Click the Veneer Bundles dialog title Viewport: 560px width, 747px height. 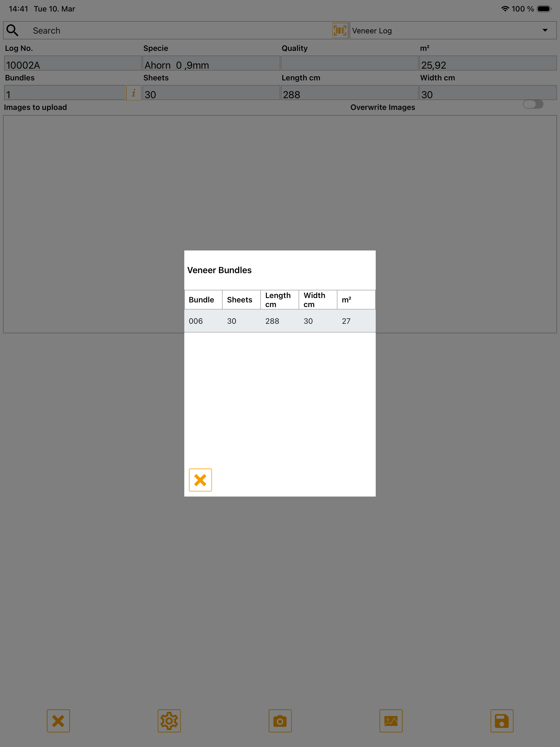(x=220, y=270)
